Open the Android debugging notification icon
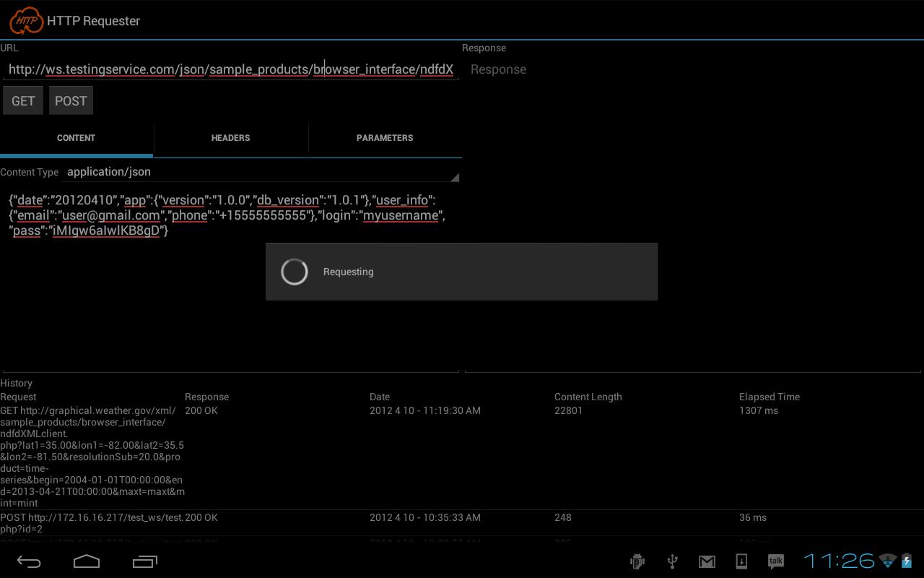 pos(637,561)
